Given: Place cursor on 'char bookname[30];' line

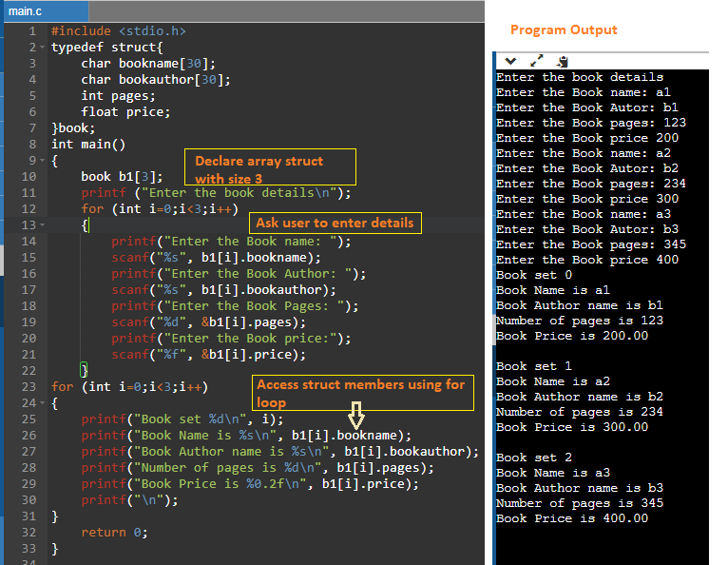Looking at the screenshot, I should [x=148, y=64].
